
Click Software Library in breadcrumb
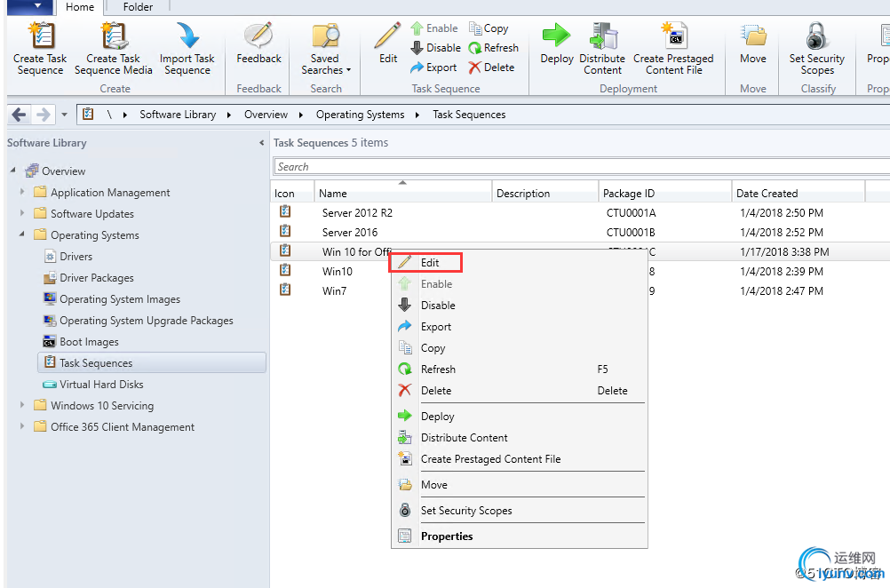coord(178,115)
